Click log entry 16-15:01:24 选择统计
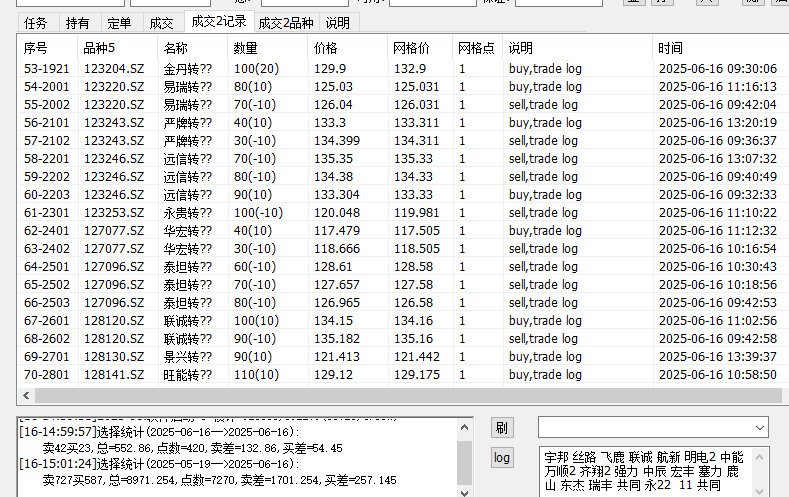The image size is (789, 497). (160, 464)
